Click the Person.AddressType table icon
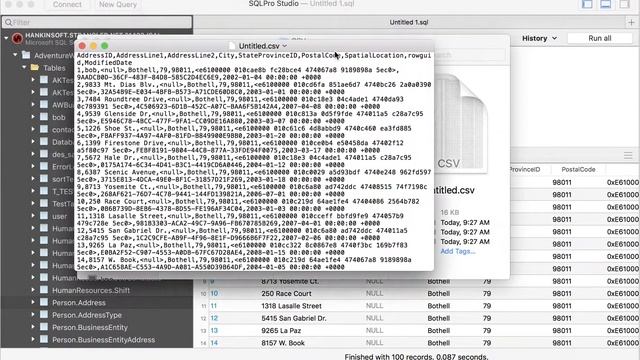Screen dimensions: 640x360 click(x=44, y=315)
